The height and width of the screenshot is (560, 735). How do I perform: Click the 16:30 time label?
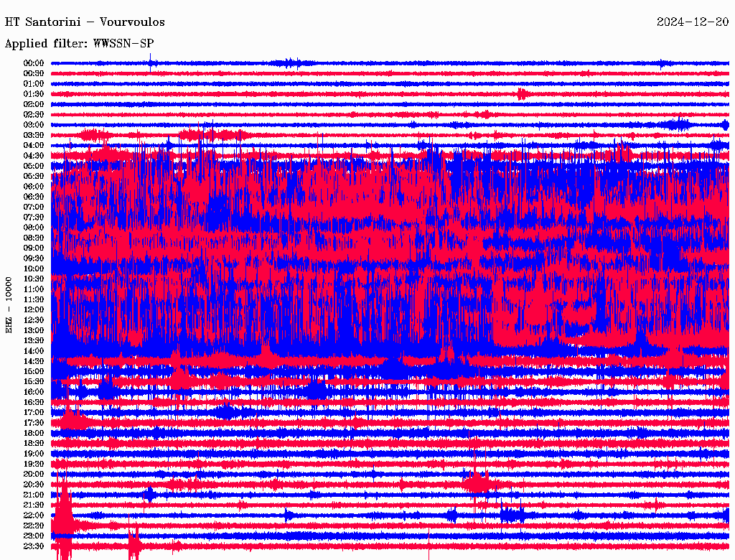(x=34, y=403)
